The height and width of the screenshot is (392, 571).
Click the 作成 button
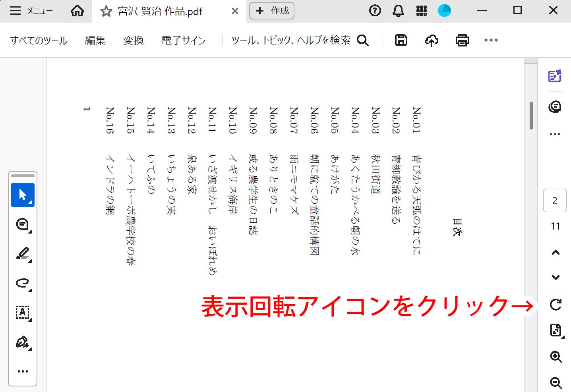pyautogui.click(x=272, y=11)
